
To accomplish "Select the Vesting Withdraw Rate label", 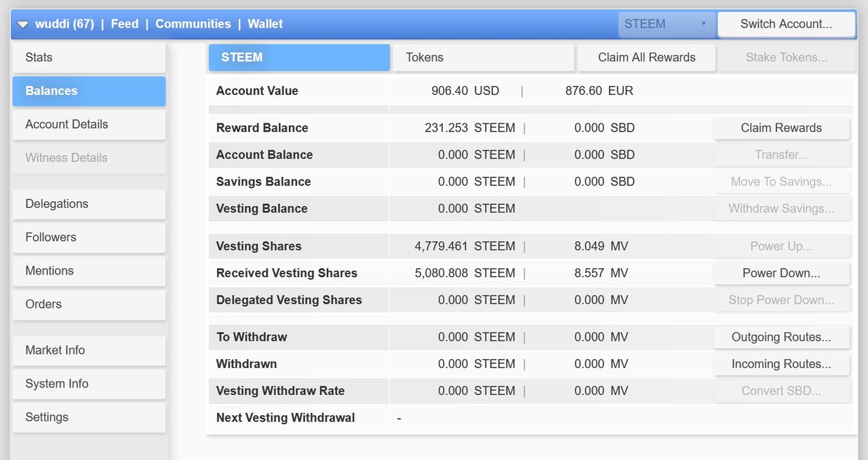I will (x=280, y=391).
